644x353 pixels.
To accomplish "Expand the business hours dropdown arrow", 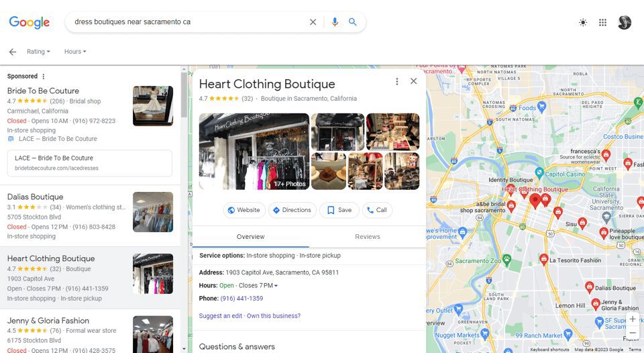I will pos(276,286).
